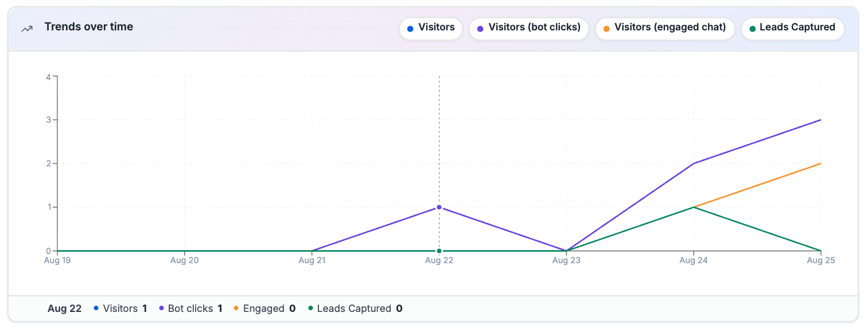
Task: Click the purple data point on Aug 22
Action: (x=439, y=207)
